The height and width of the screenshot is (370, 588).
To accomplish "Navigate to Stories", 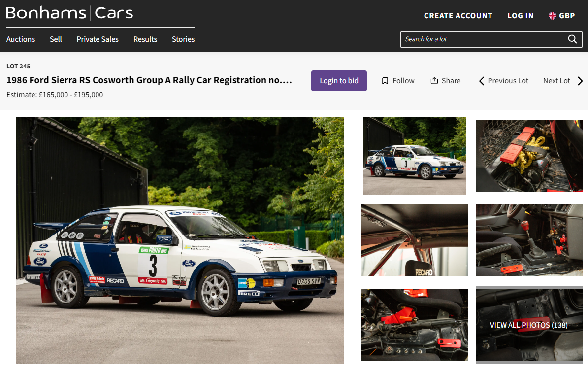I will pyautogui.click(x=183, y=39).
